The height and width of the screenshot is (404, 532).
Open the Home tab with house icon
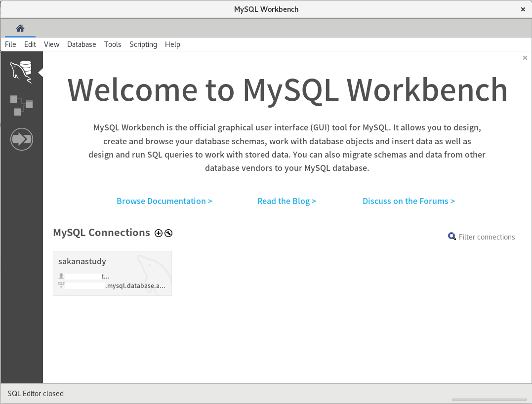20,28
